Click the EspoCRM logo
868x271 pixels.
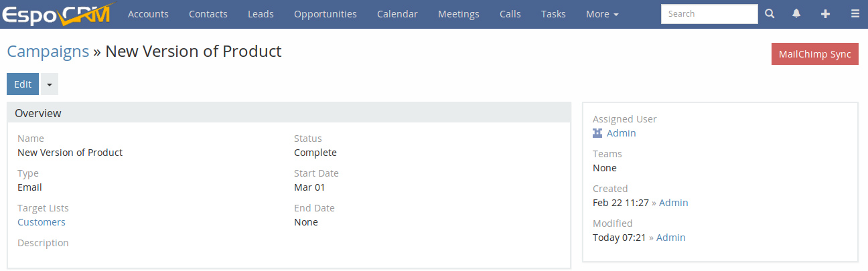pyautogui.click(x=56, y=13)
